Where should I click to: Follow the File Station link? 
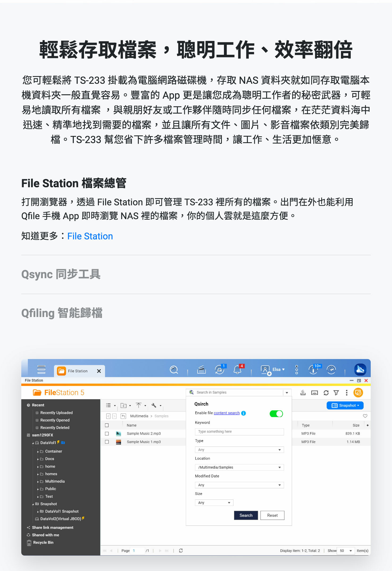click(x=90, y=236)
